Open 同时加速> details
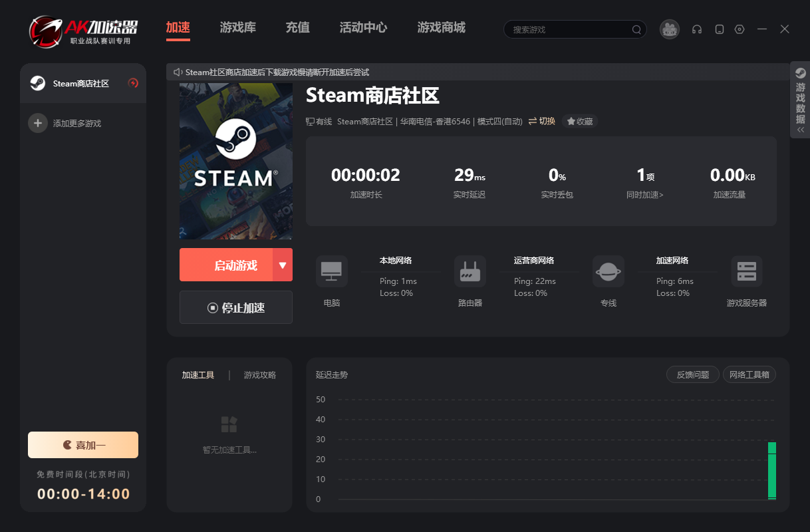Viewport: 810px width, 532px height. click(x=645, y=195)
